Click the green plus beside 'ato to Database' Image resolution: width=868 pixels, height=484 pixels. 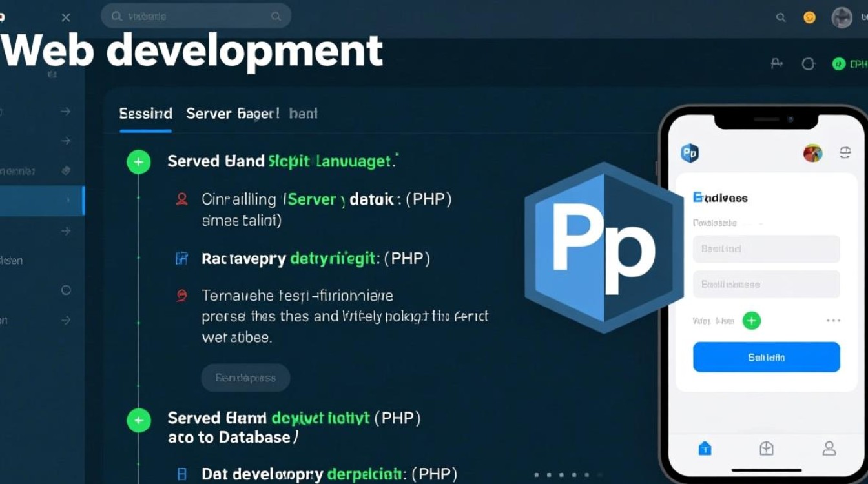pyautogui.click(x=138, y=421)
